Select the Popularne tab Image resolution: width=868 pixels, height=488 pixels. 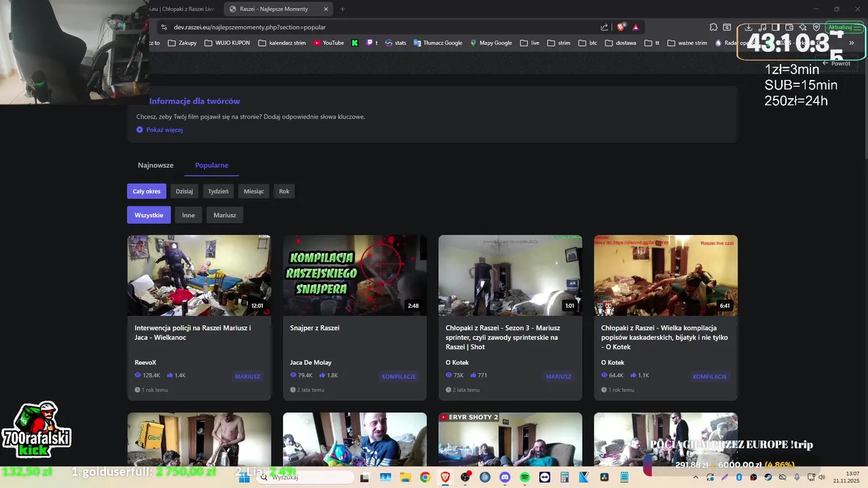click(x=212, y=165)
